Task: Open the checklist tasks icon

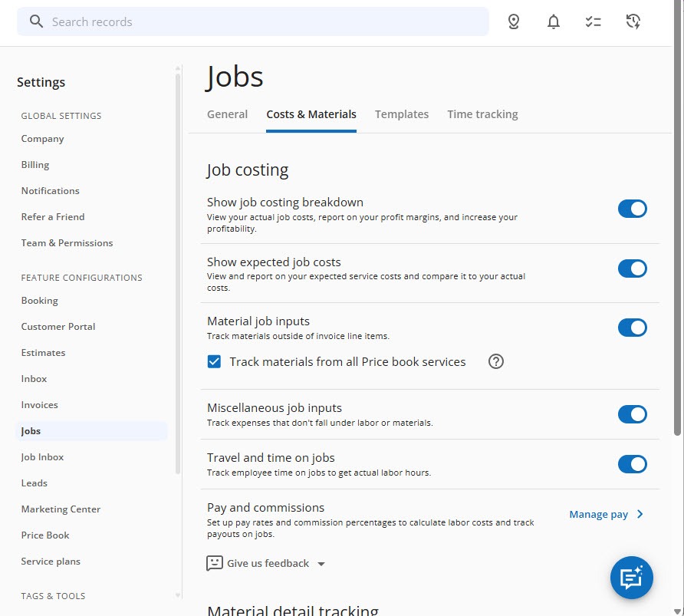Action: pyautogui.click(x=593, y=21)
